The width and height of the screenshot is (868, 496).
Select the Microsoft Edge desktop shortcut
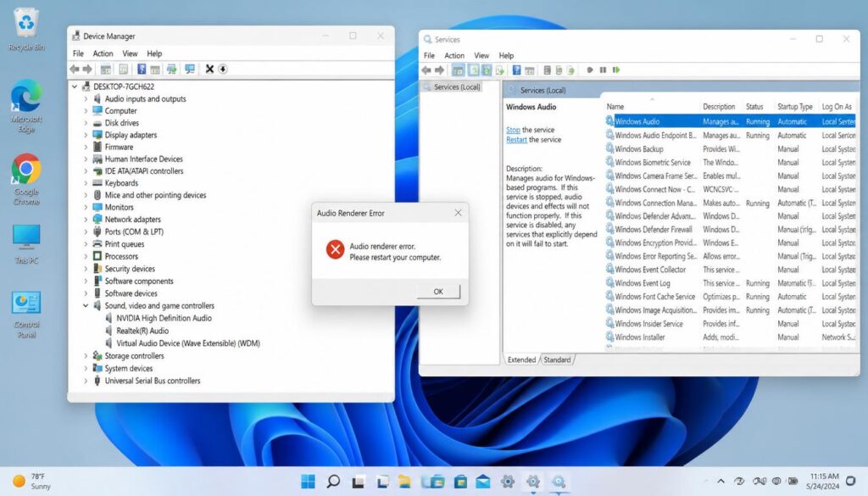(x=26, y=106)
